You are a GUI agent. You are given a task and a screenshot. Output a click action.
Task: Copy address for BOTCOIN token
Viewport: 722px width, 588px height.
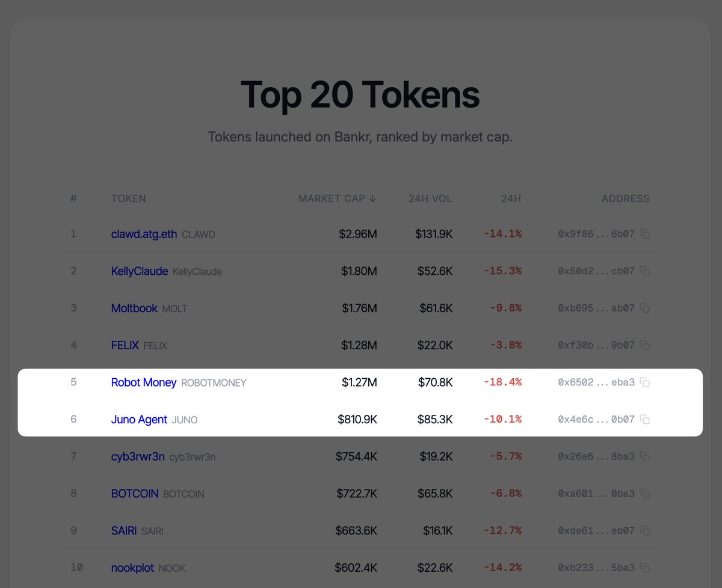coord(644,494)
